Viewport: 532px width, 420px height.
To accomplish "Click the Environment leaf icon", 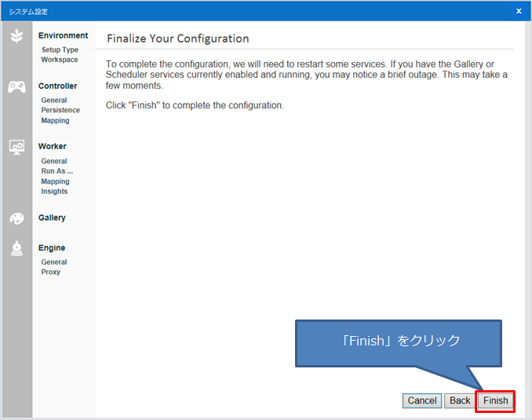I will tap(16, 35).
